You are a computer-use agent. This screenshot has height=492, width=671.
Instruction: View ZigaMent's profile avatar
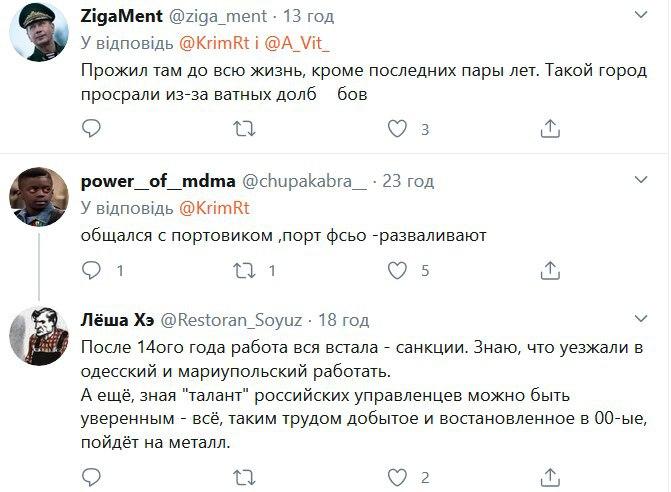pos(37,36)
